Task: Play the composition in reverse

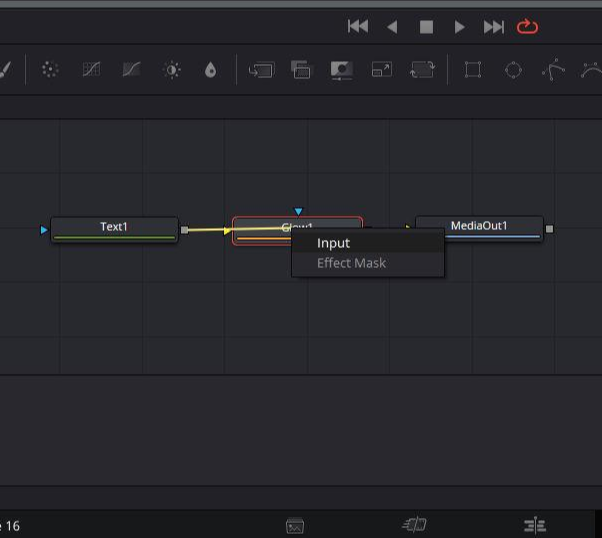Action: pyautogui.click(x=392, y=27)
